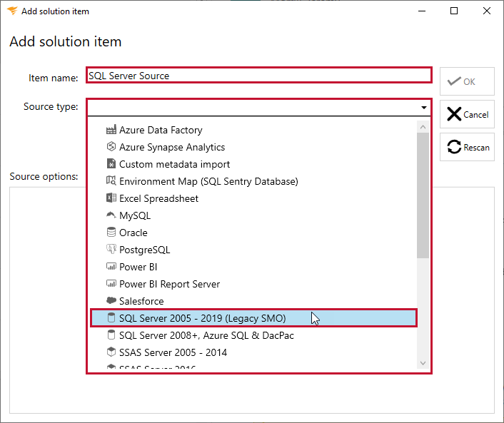Choose Oracle as source type
Screen dimensions: 504x423
pyautogui.click(x=254, y=232)
